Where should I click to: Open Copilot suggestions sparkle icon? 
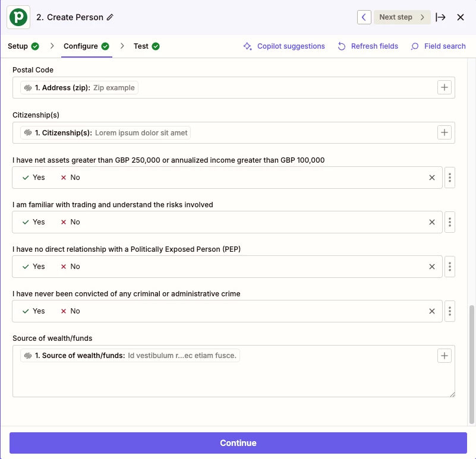tap(247, 46)
